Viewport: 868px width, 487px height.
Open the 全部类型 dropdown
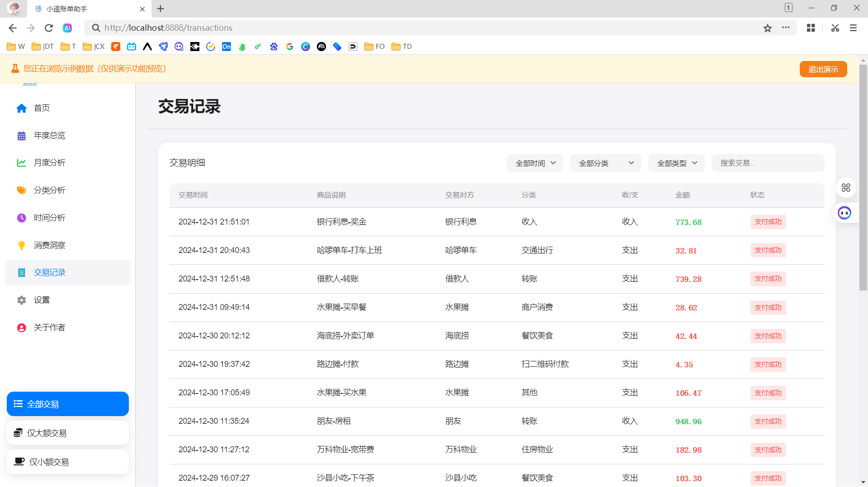[x=676, y=163]
